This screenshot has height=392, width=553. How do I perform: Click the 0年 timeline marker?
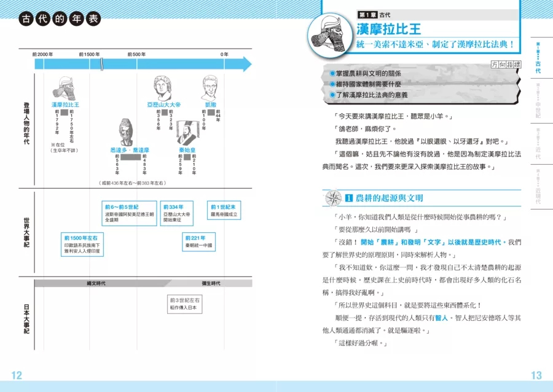tap(224, 54)
